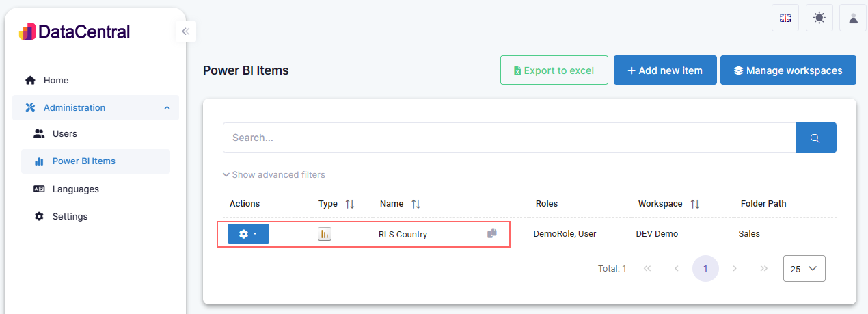This screenshot has width=868, height=314.
Task: Open the Languages menu item
Action: (75, 189)
